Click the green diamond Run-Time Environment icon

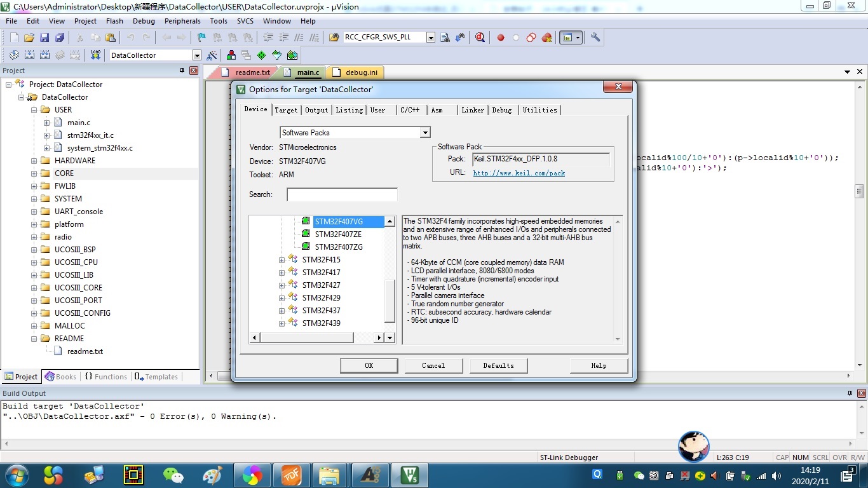(x=261, y=55)
